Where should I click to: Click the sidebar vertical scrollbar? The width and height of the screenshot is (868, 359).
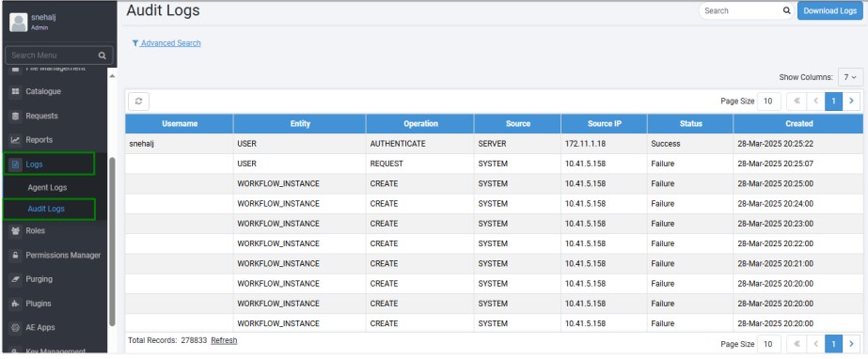112,242
